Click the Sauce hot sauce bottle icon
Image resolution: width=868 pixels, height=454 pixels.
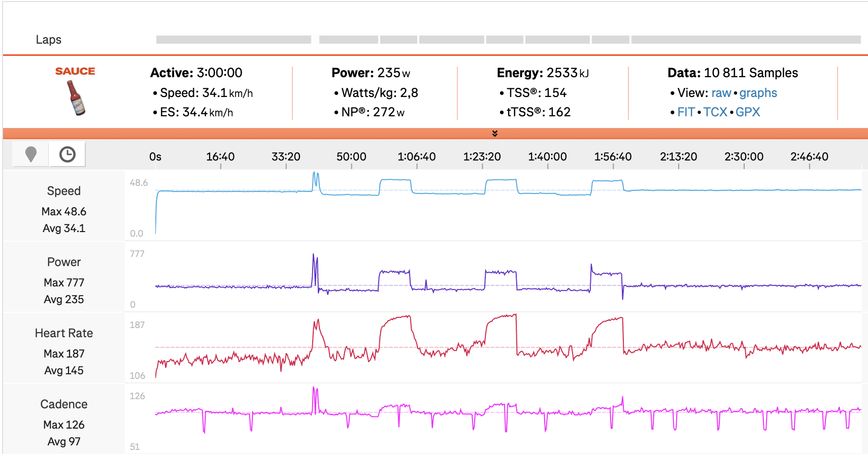[76, 98]
